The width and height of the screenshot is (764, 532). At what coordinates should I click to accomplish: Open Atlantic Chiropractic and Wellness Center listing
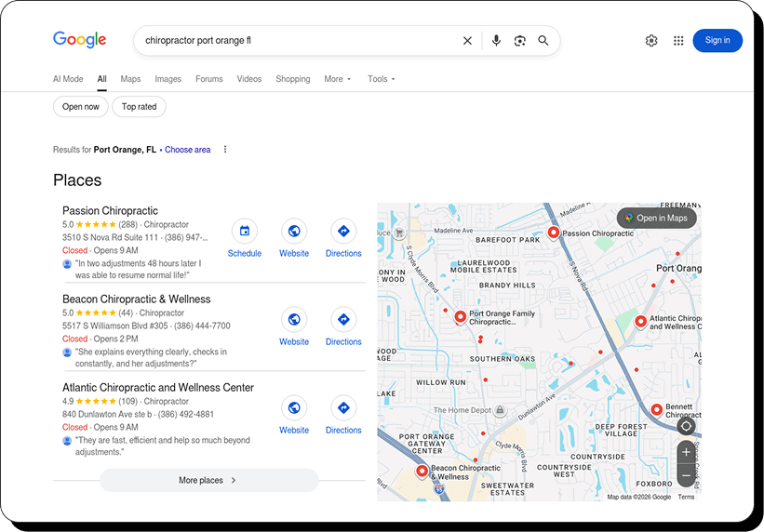[158, 388]
